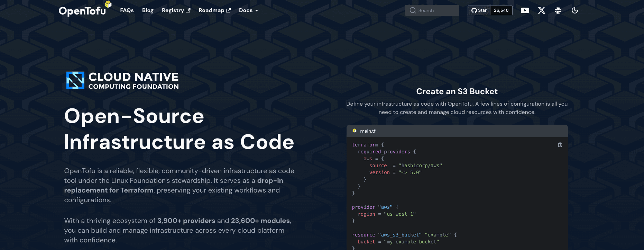This screenshot has height=250, width=644.
Task: Open the Slack community icon
Action: pyautogui.click(x=558, y=10)
